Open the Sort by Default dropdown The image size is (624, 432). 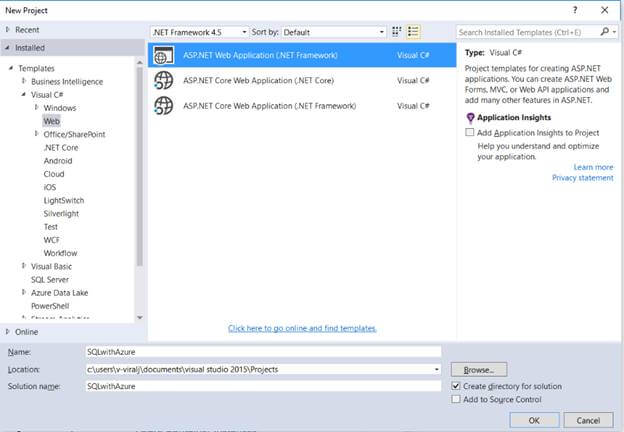[333, 32]
